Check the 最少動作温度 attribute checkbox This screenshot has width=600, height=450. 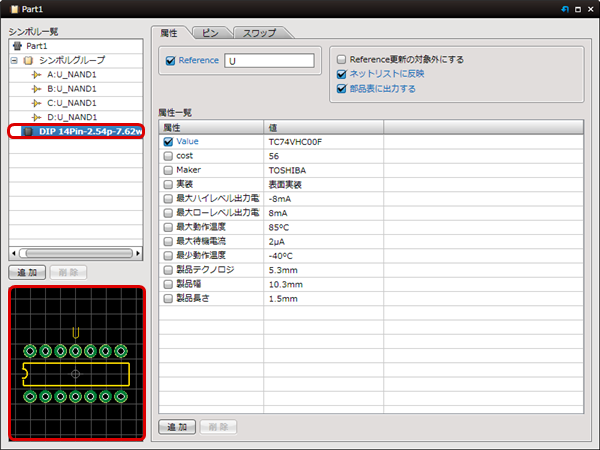pos(168,256)
